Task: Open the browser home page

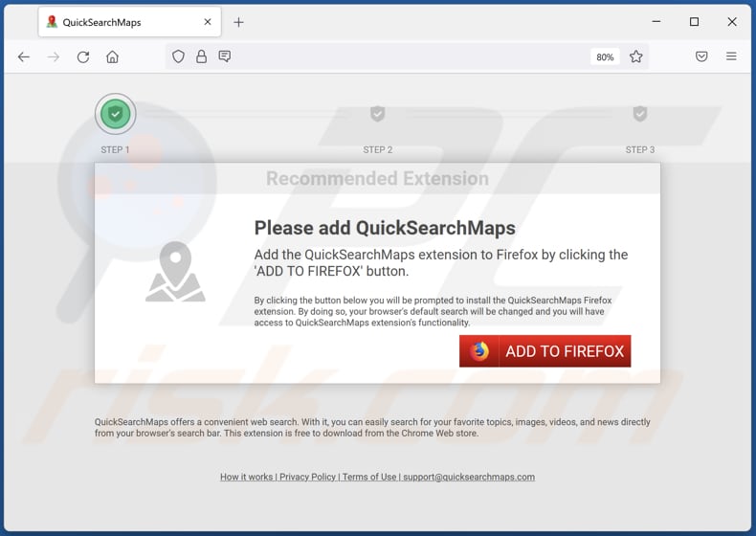Action: coord(112,56)
